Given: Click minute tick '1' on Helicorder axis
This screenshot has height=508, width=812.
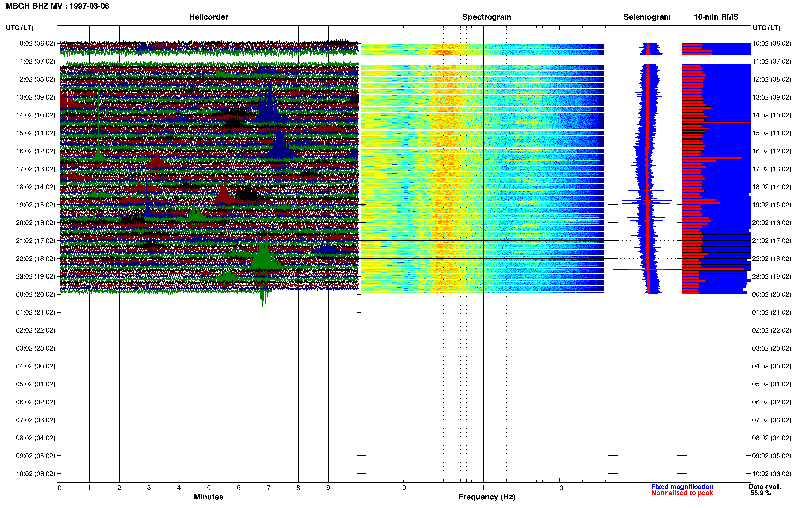Looking at the screenshot, I should (x=89, y=487).
